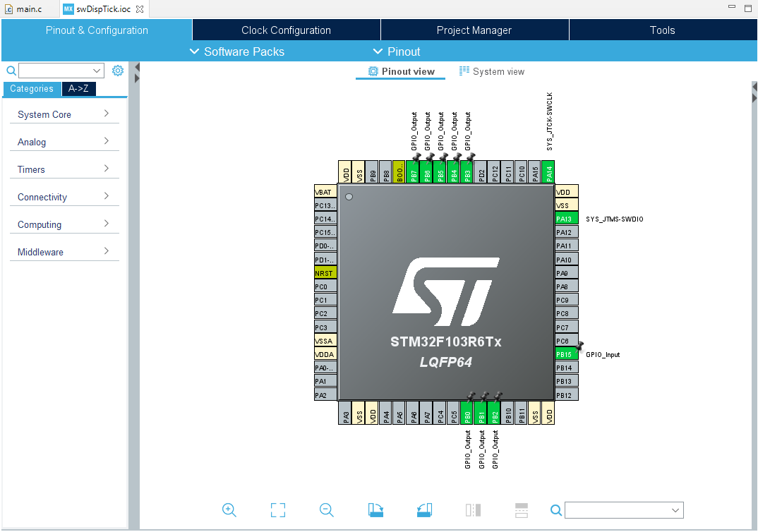Expand the System Core category
Viewport: 758px width, 532px height.
pos(64,114)
